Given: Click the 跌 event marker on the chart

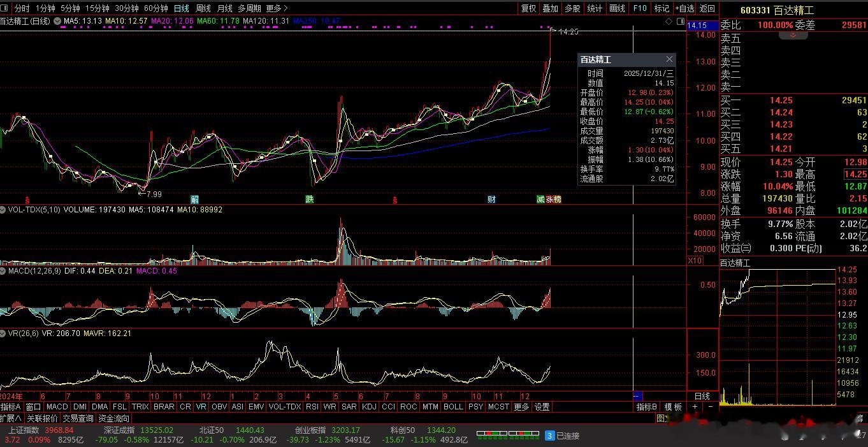Looking at the screenshot, I should click(310, 200).
